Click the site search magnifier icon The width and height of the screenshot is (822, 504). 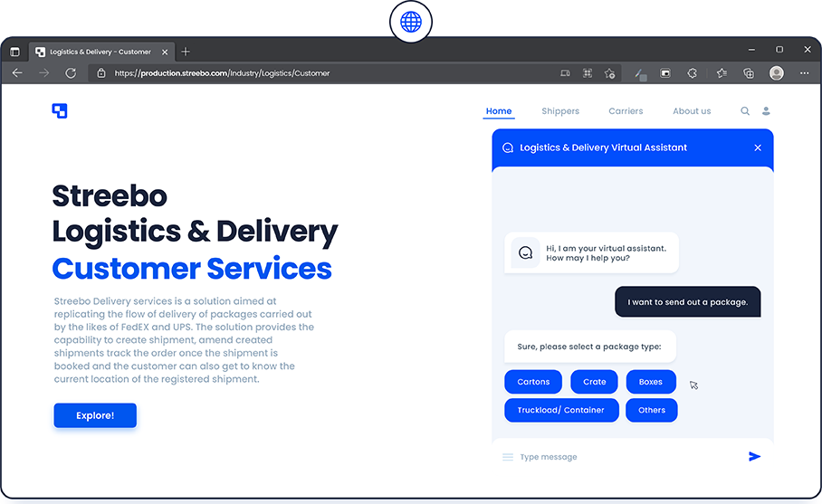[745, 111]
